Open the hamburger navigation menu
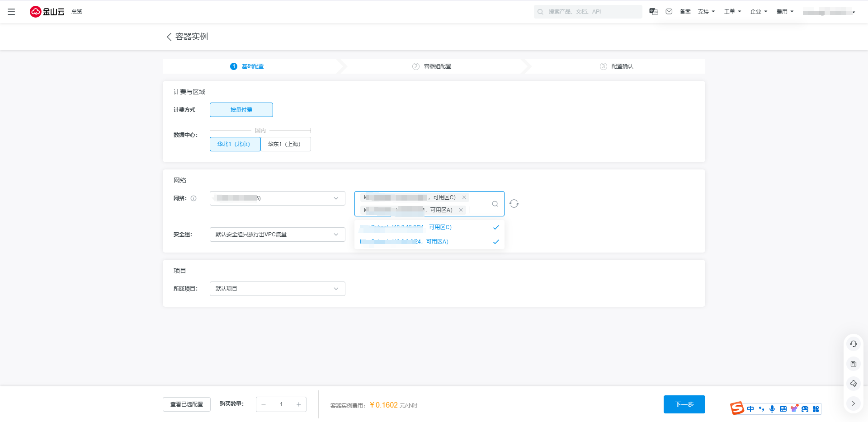The image size is (868, 422). click(11, 12)
